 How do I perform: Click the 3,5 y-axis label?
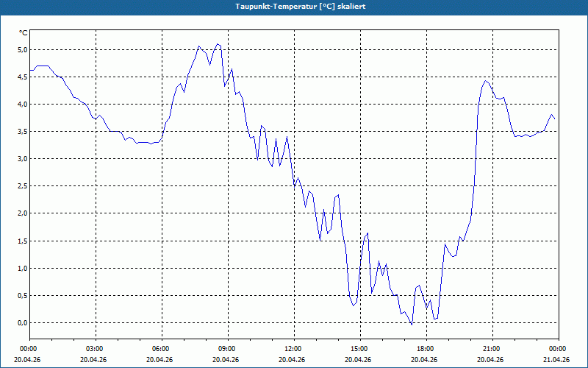click(23, 132)
